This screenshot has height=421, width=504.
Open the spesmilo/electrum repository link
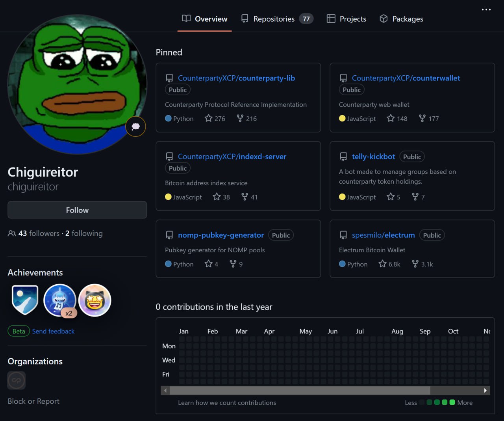tap(384, 235)
